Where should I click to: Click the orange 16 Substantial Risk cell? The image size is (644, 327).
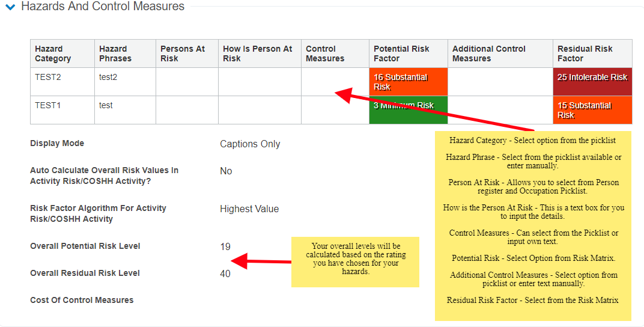[409, 82]
